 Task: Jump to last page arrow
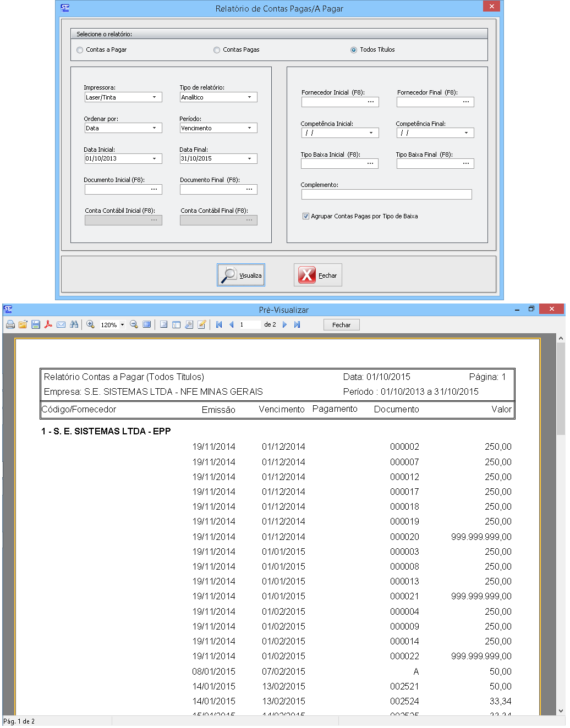pos(297,325)
